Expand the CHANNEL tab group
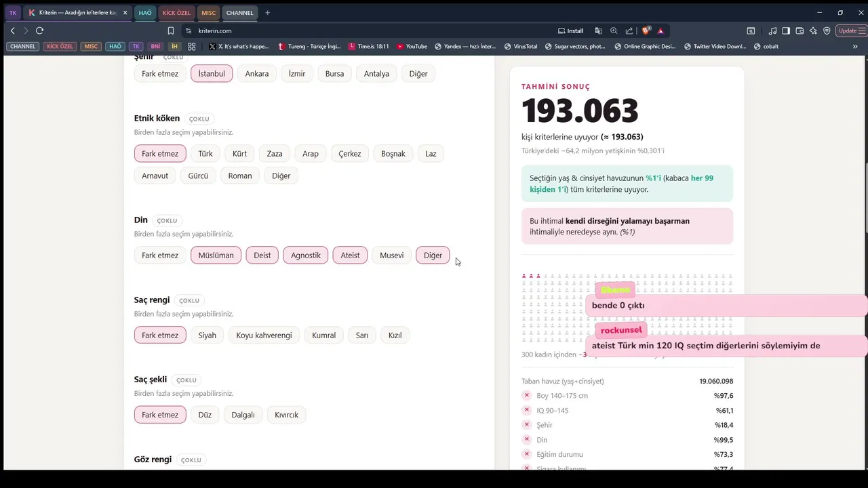The height and width of the screenshot is (488, 868). 239,12
